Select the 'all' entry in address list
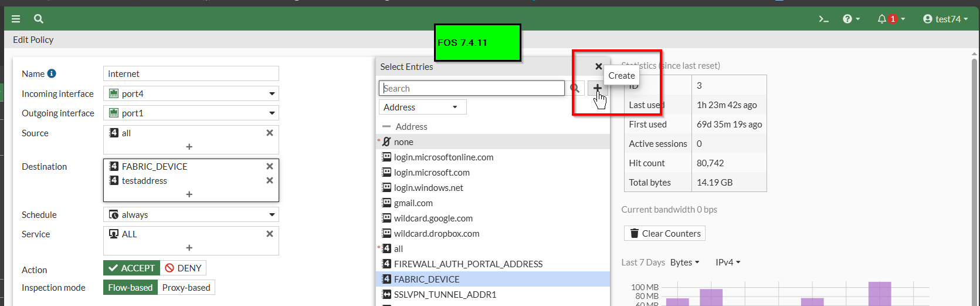The image size is (980, 306). tap(493, 248)
